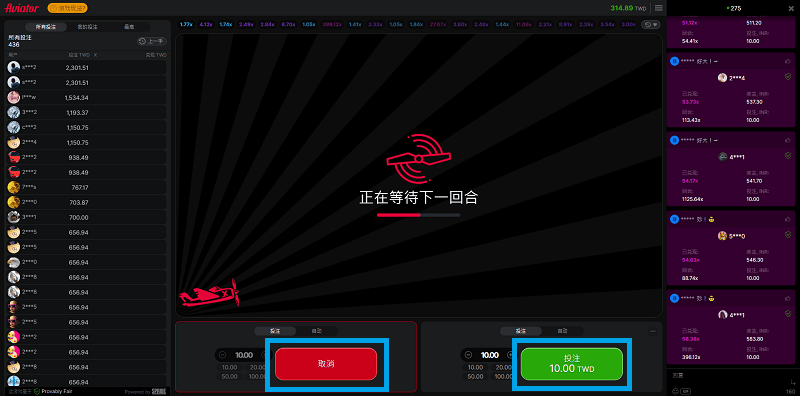Screen dimensions: 800x396
Task: Select the 767.17 bet row
Action: (x=87, y=187)
